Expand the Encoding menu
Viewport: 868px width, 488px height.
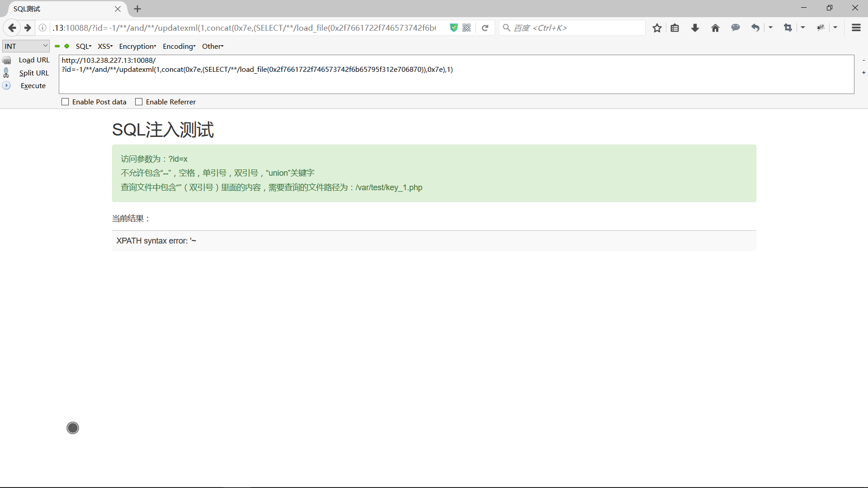tap(179, 47)
